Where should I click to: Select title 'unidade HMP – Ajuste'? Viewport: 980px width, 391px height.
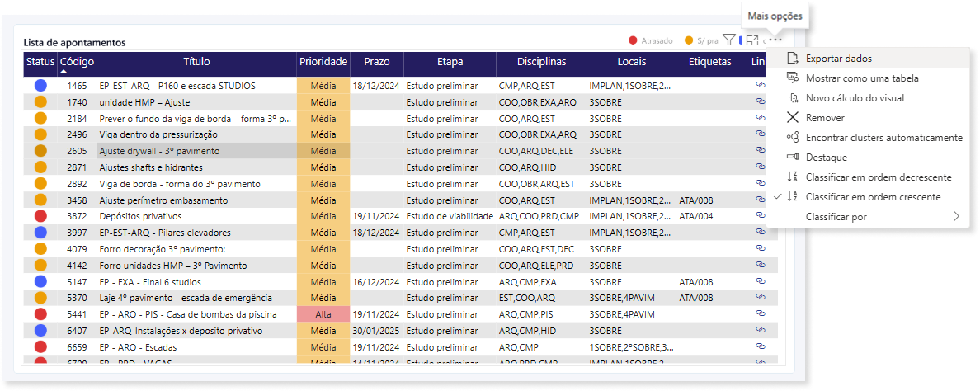tap(144, 101)
